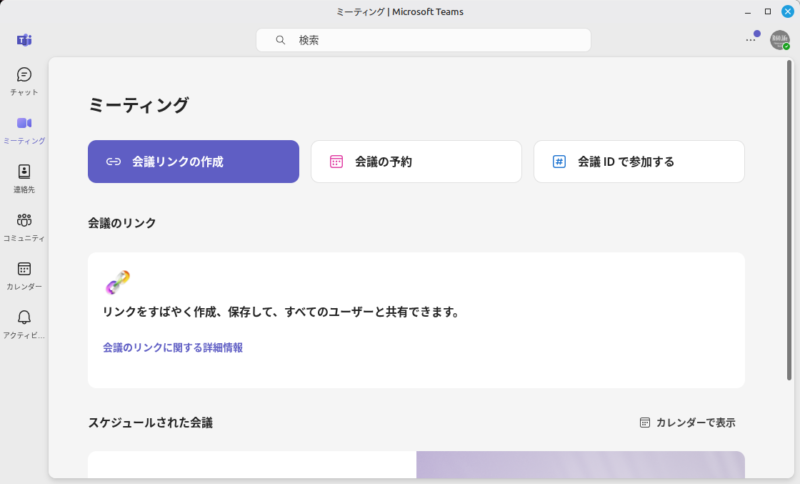The image size is (800, 484).
Task: Open 連絡先 (Contacts) in the sidebar
Action: coord(24,171)
